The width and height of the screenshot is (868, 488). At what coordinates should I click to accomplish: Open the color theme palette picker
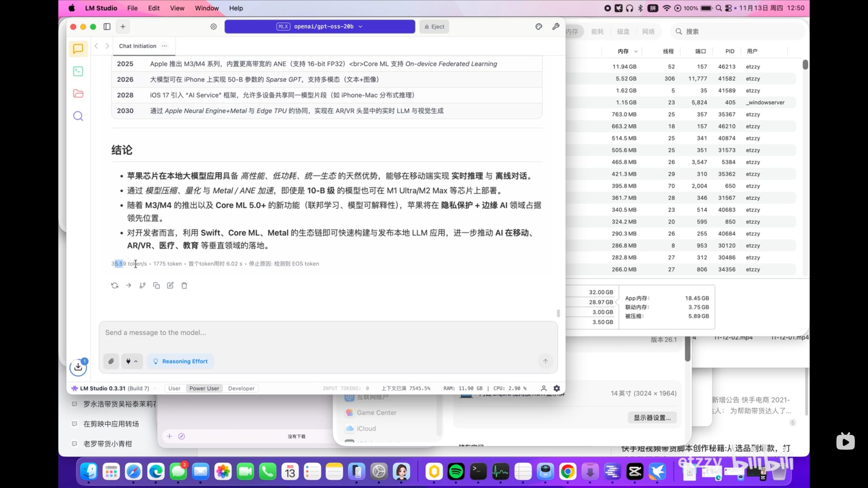tap(538, 26)
